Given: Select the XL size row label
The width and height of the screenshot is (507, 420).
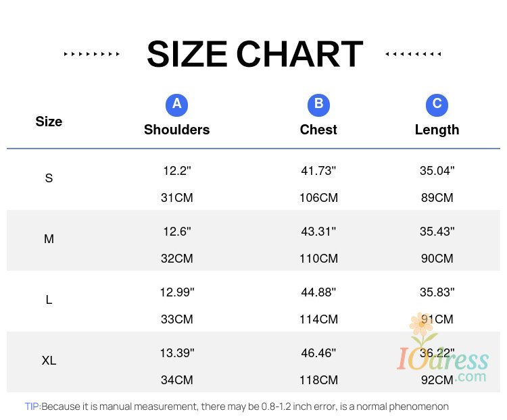Looking at the screenshot, I should (49, 361).
